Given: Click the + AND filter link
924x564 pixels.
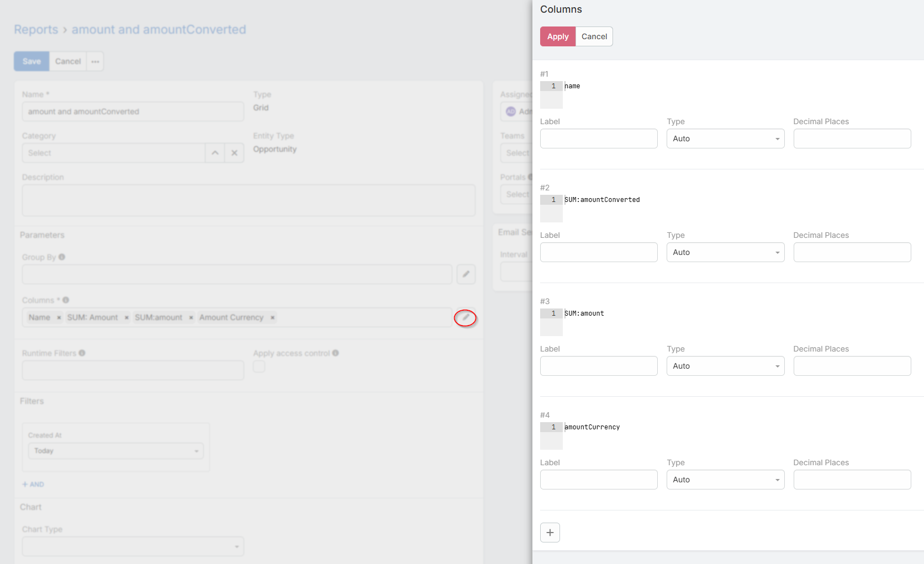Looking at the screenshot, I should point(33,485).
